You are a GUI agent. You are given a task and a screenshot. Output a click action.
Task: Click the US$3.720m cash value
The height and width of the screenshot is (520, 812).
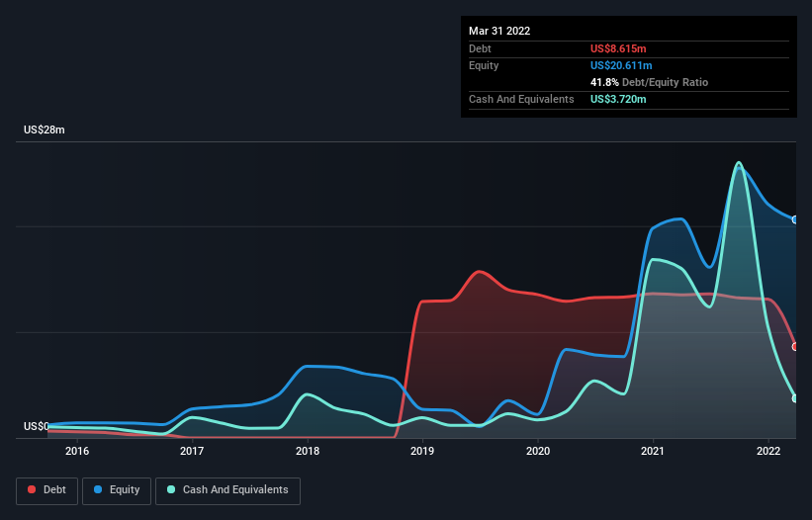coord(618,99)
